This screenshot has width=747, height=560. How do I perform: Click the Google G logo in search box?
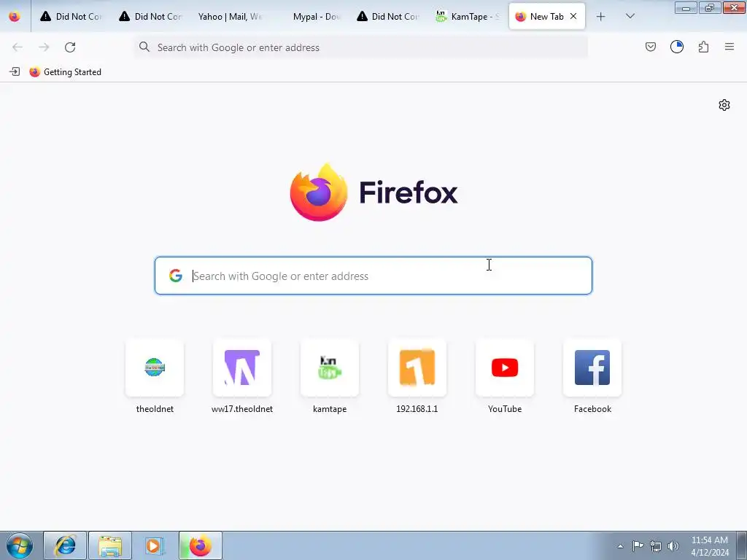175,276
